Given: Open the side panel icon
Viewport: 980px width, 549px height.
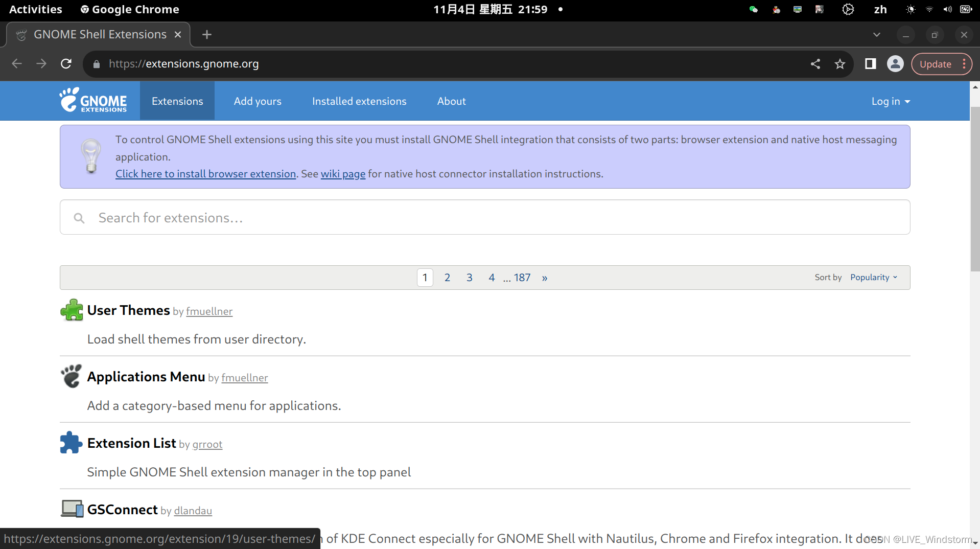Looking at the screenshot, I should pos(871,64).
